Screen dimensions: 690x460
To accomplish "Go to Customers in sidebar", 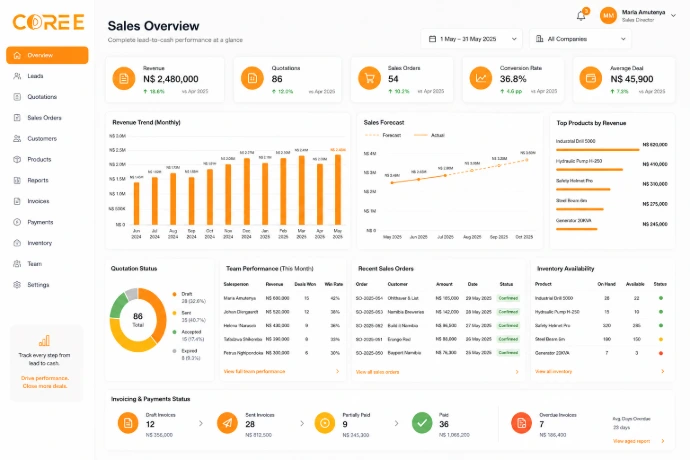I will coord(47,139).
